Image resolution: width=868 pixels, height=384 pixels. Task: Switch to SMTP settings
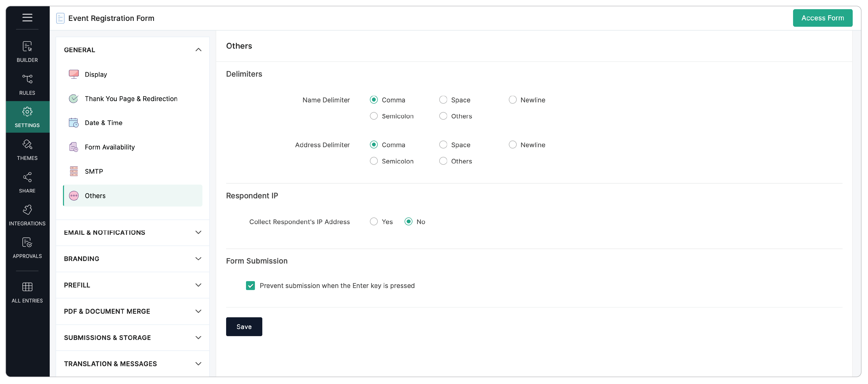point(94,171)
